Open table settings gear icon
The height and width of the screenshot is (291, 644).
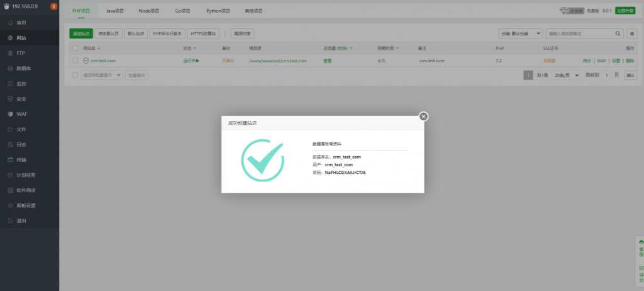[632, 33]
